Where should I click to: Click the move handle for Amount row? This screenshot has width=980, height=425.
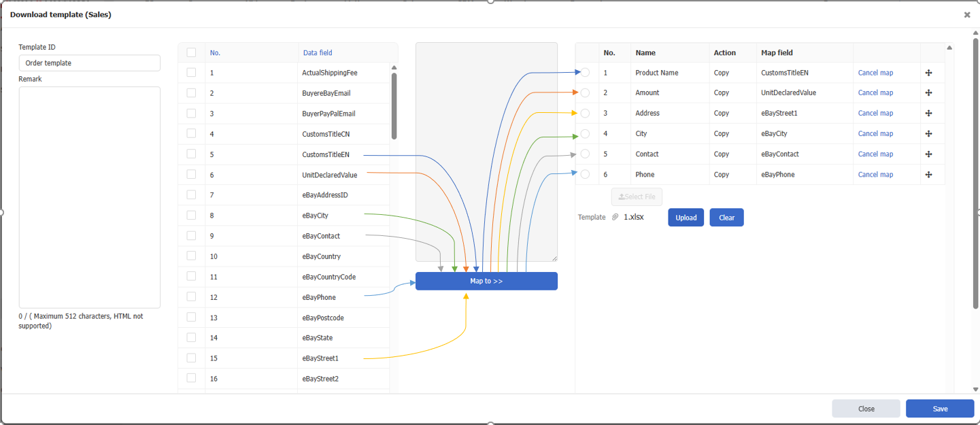point(929,93)
